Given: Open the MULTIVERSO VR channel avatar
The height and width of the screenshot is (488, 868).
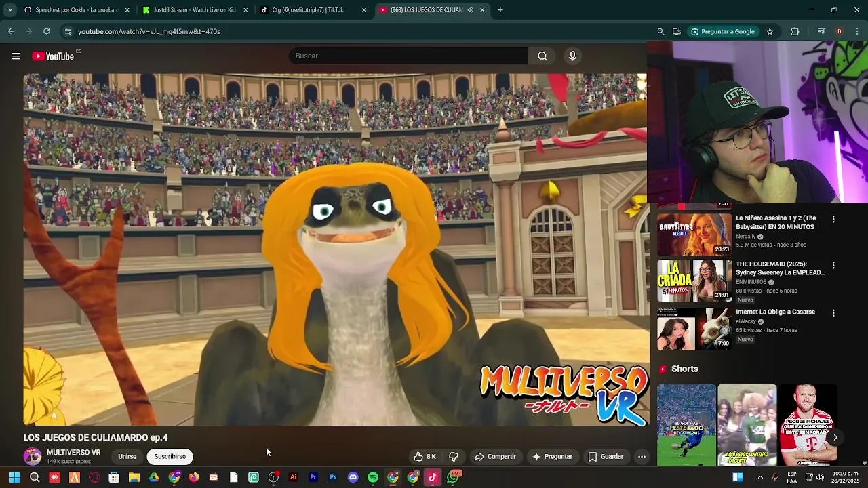Looking at the screenshot, I should pos(33,456).
